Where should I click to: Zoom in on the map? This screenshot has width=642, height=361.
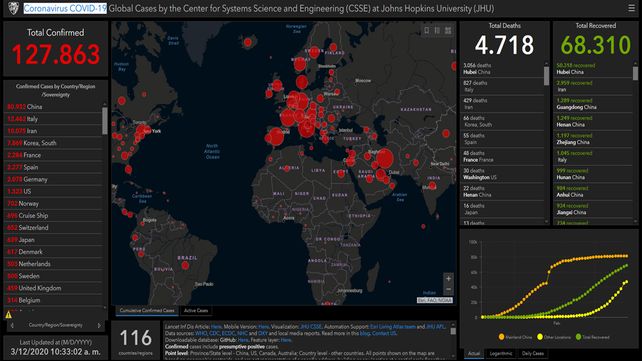[448, 279]
